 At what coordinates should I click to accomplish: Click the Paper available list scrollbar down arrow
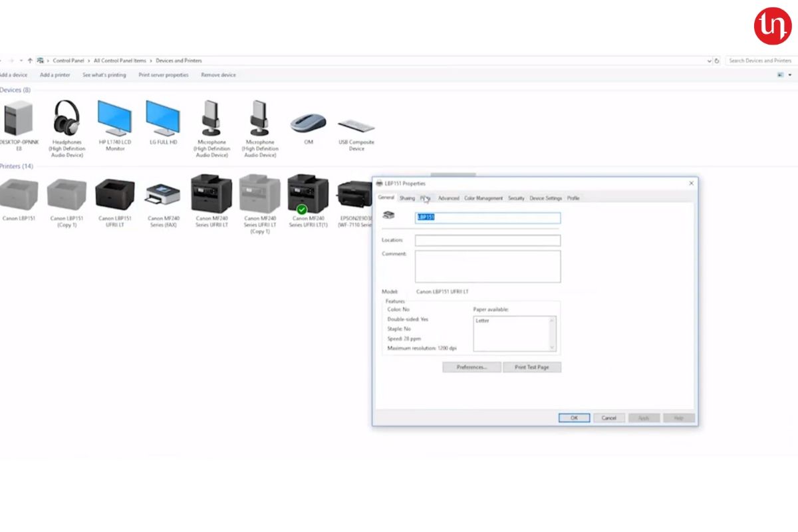[552, 347]
